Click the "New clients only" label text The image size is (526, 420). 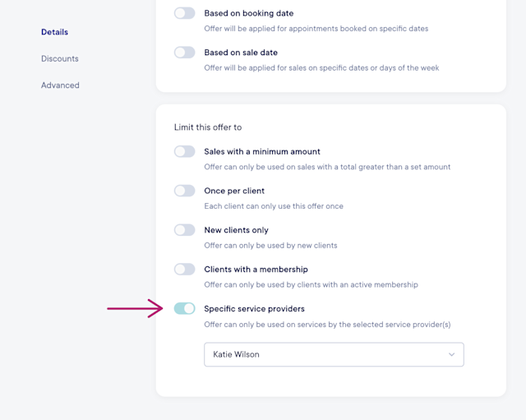tap(236, 230)
